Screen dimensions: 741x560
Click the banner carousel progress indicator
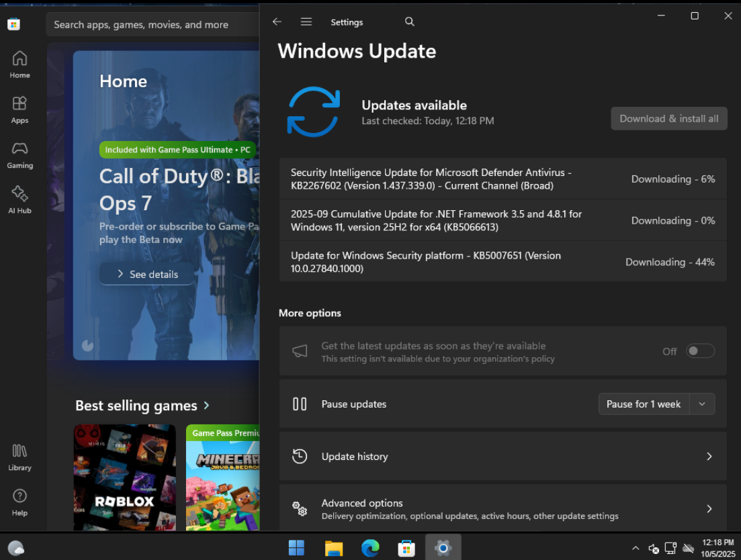[x=87, y=346]
